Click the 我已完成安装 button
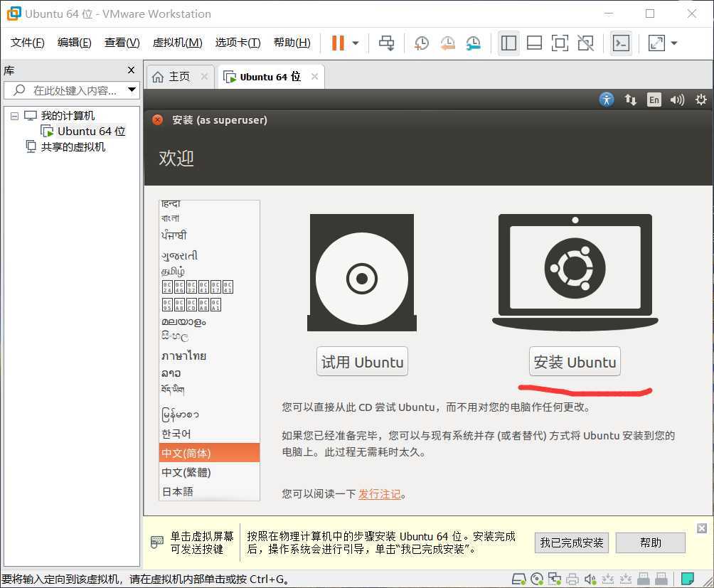 pyautogui.click(x=572, y=542)
